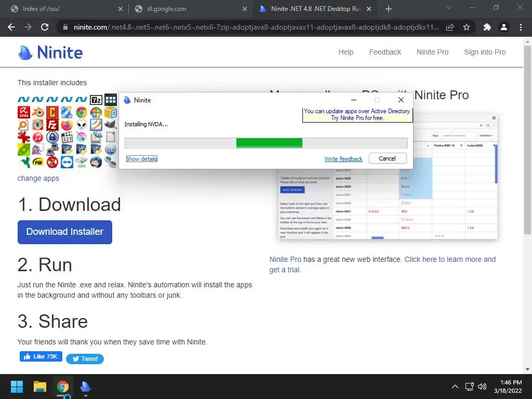Screen dimensions: 532x399
Task: Bookmark this page with the star
Action: tap(467, 27)
